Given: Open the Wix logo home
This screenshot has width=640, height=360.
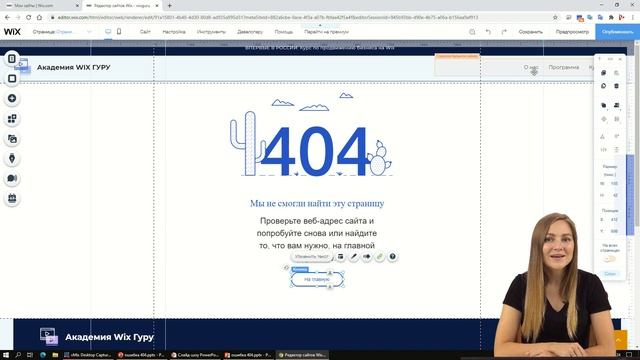Looking at the screenshot, I should click(12, 32).
